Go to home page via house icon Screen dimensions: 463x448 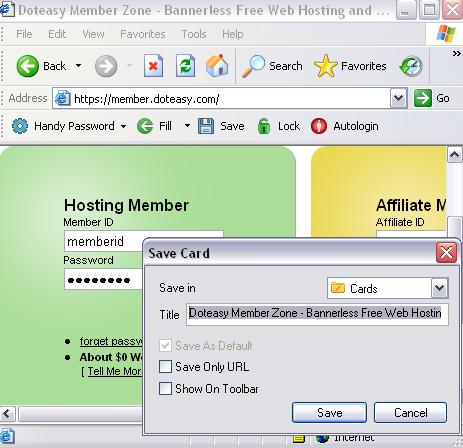(217, 65)
